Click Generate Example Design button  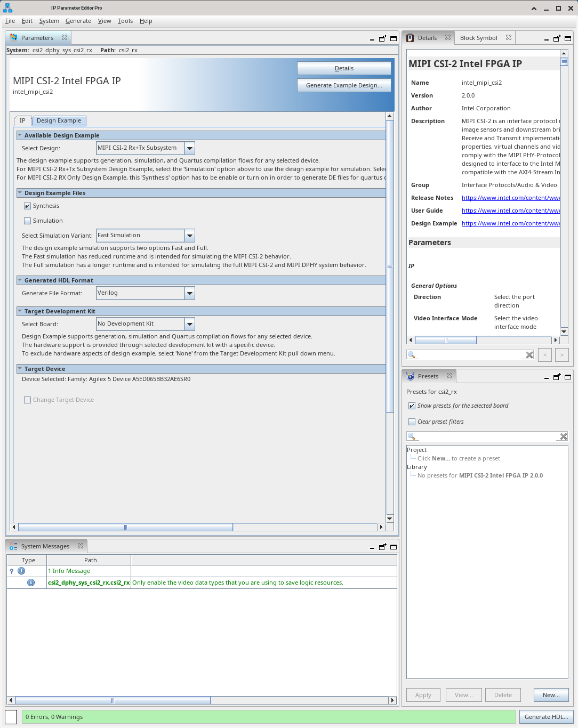coord(344,85)
